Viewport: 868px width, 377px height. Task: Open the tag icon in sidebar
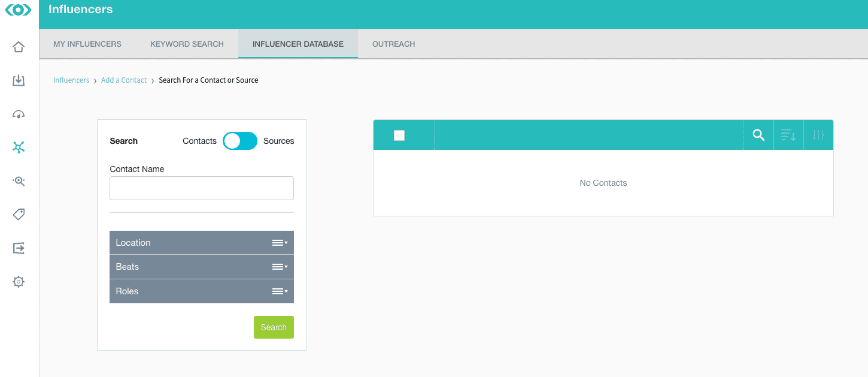click(x=19, y=214)
